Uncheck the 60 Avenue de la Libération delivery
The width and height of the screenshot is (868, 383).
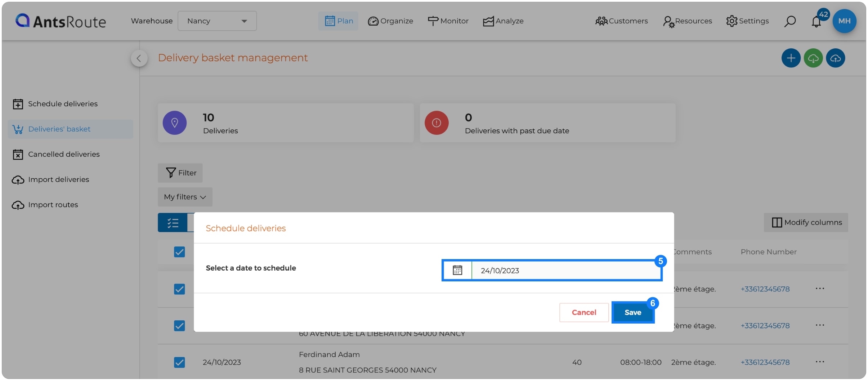[x=179, y=326]
